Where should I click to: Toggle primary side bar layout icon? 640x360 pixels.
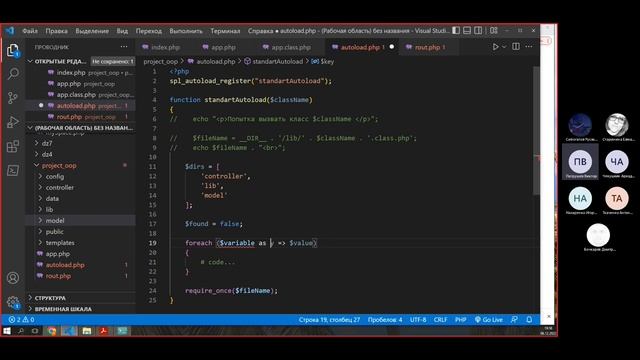coord(456,31)
